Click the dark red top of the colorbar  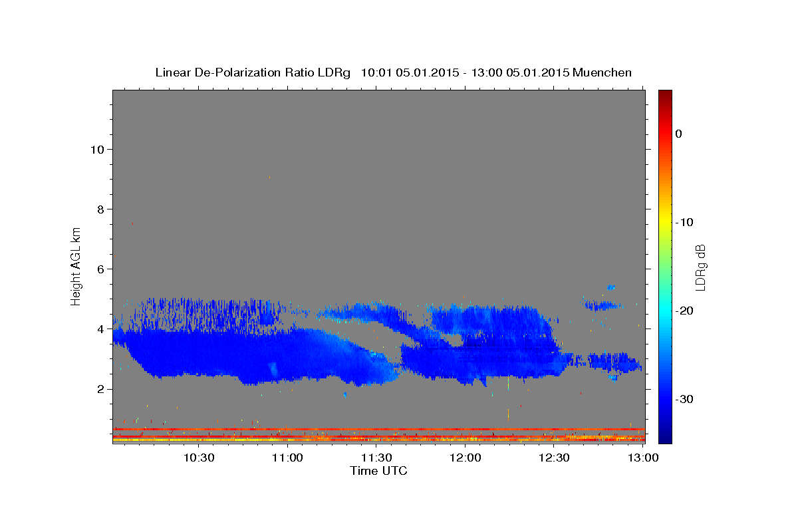(x=665, y=94)
